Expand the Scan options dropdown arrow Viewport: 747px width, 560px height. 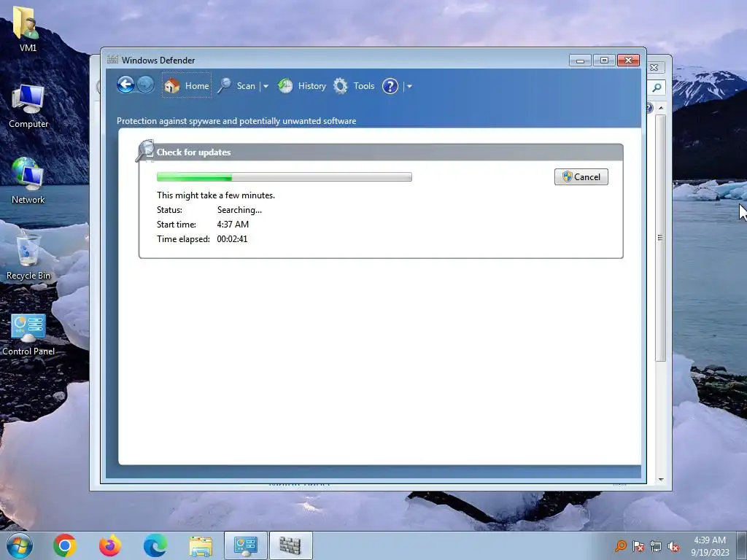[x=266, y=86]
